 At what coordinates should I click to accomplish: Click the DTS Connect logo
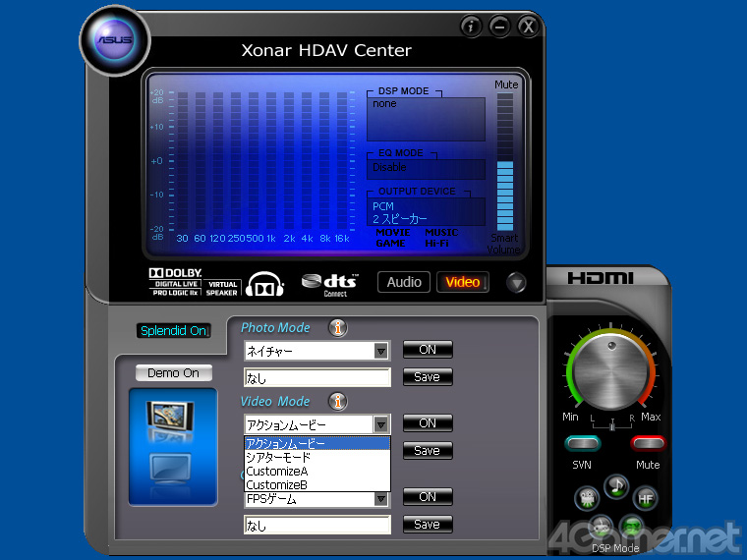(330, 285)
